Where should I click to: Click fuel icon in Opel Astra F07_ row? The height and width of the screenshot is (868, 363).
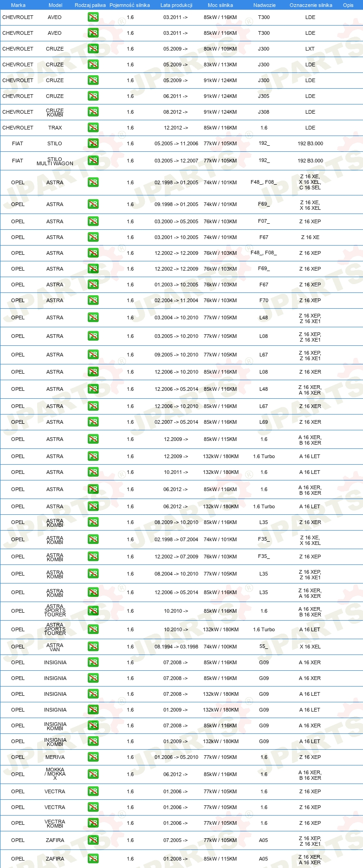pyautogui.click(x=93, y=221)
